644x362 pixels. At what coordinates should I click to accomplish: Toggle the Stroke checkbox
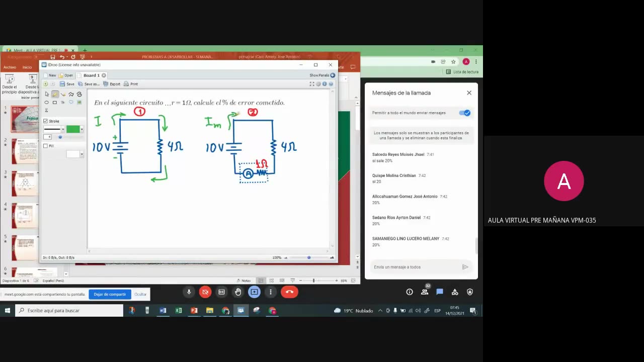46,121
